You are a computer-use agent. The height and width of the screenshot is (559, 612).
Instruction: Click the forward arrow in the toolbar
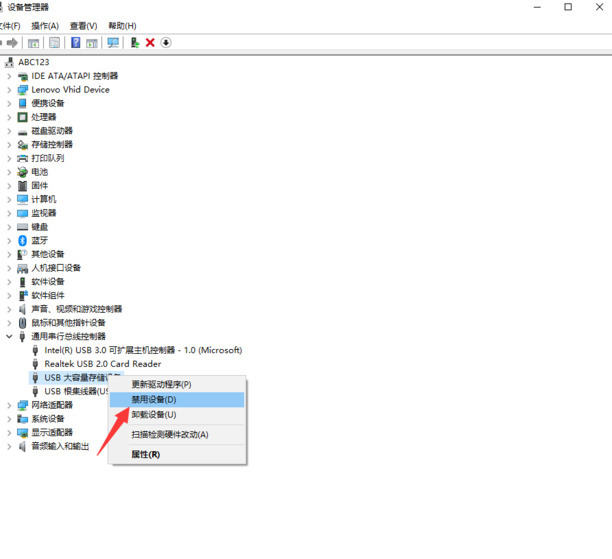[x=12, y=43]
